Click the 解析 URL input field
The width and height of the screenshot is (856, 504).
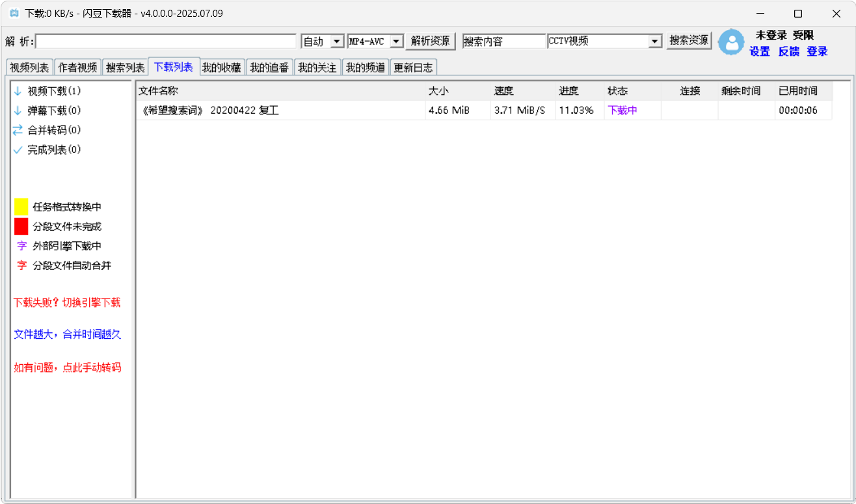166,42
